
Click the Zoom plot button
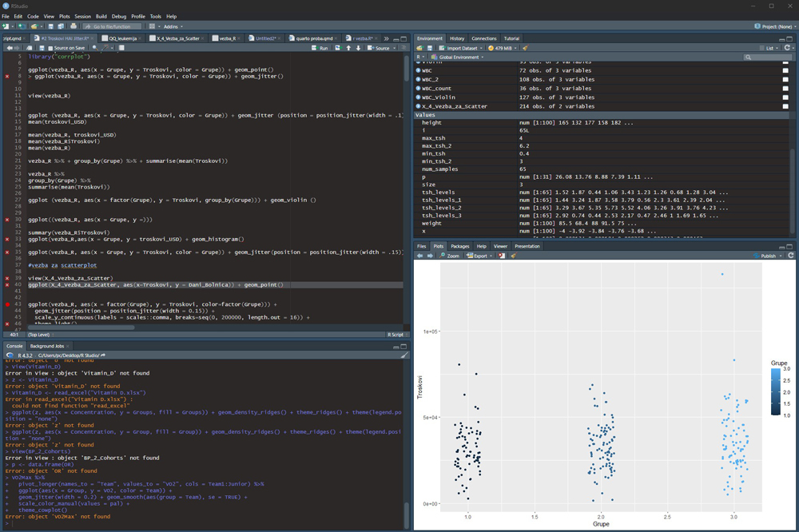(451, 256)
